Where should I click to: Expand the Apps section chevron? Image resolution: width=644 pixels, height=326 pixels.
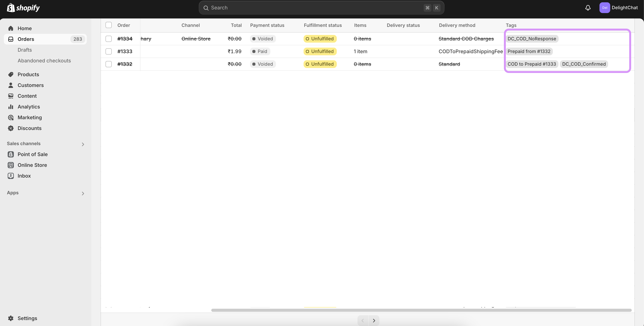(x=83, y=193)
